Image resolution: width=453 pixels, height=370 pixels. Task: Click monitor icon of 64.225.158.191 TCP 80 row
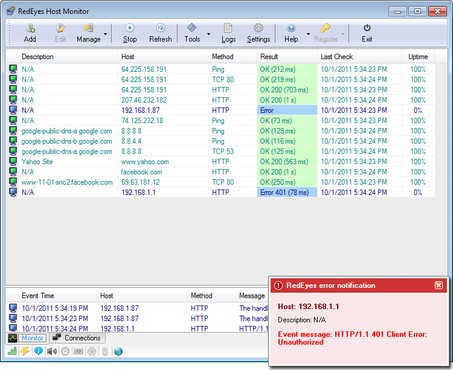pos(13,80)
